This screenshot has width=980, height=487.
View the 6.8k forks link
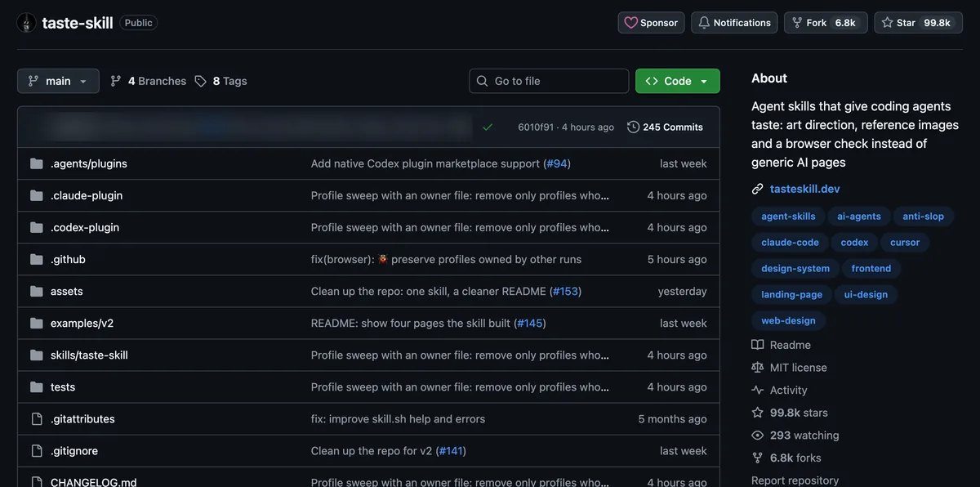coord(786,458)
